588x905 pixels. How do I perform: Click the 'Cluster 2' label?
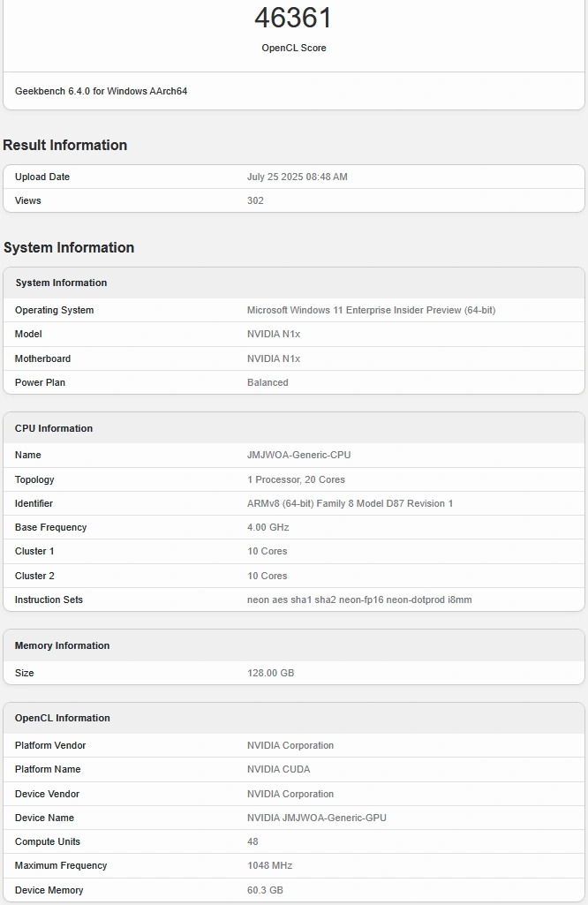(x=34, y=576)
